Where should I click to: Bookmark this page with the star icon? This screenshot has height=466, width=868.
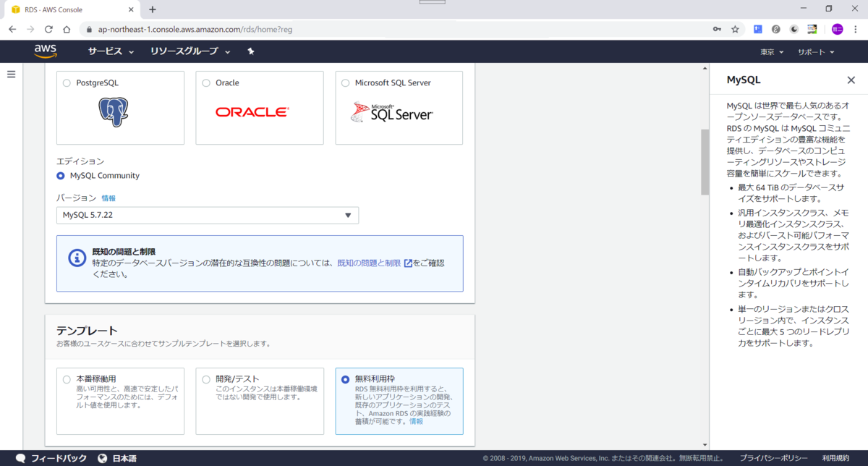[735, 29]
